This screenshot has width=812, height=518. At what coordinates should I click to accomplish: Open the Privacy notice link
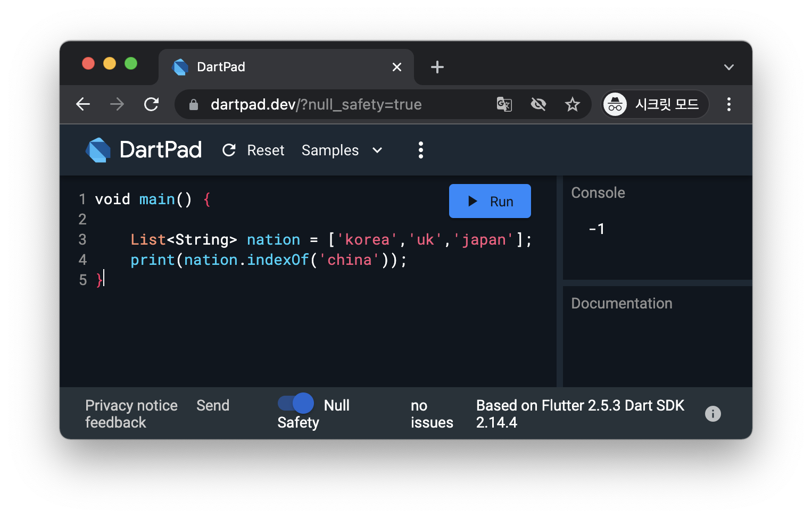pos(131,406)
